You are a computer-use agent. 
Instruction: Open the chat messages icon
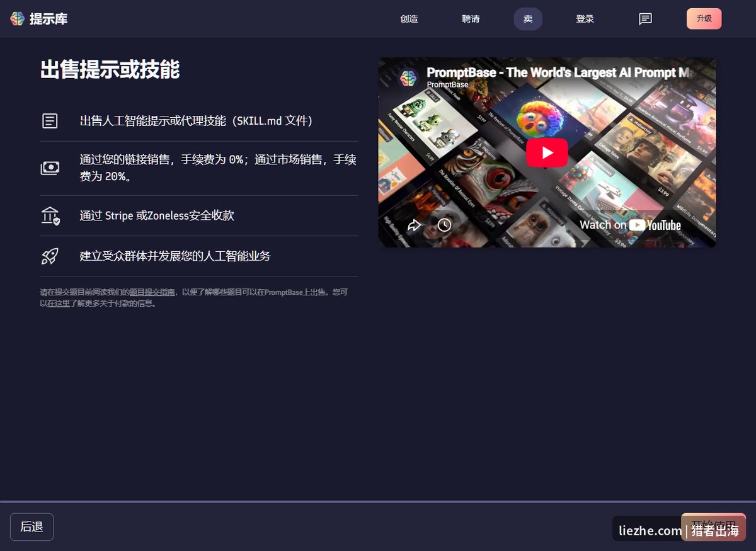[x=645, y=19]
